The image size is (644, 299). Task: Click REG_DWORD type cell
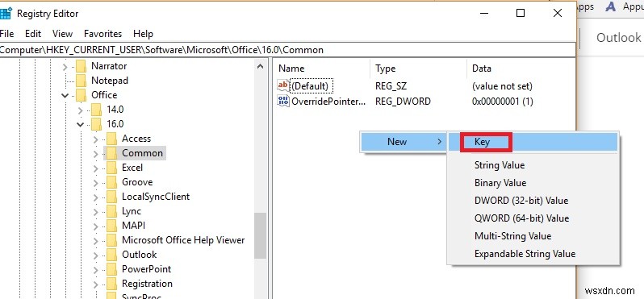403,102
